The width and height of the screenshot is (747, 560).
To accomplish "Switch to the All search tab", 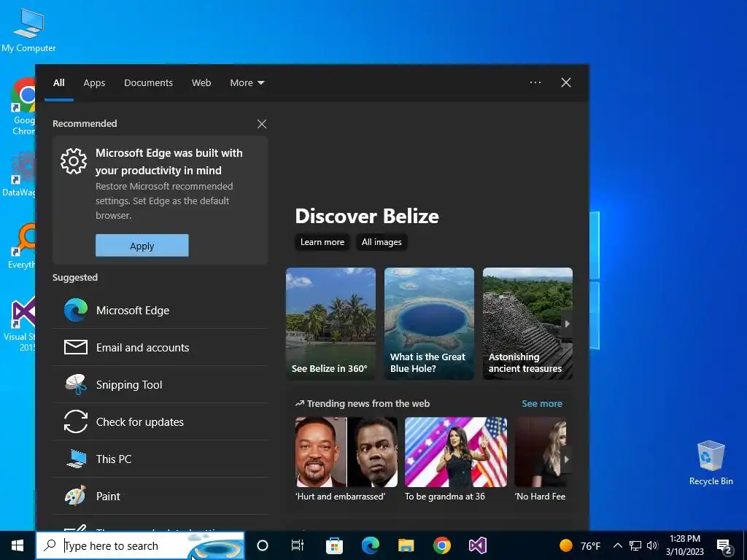I will point(59,83).
